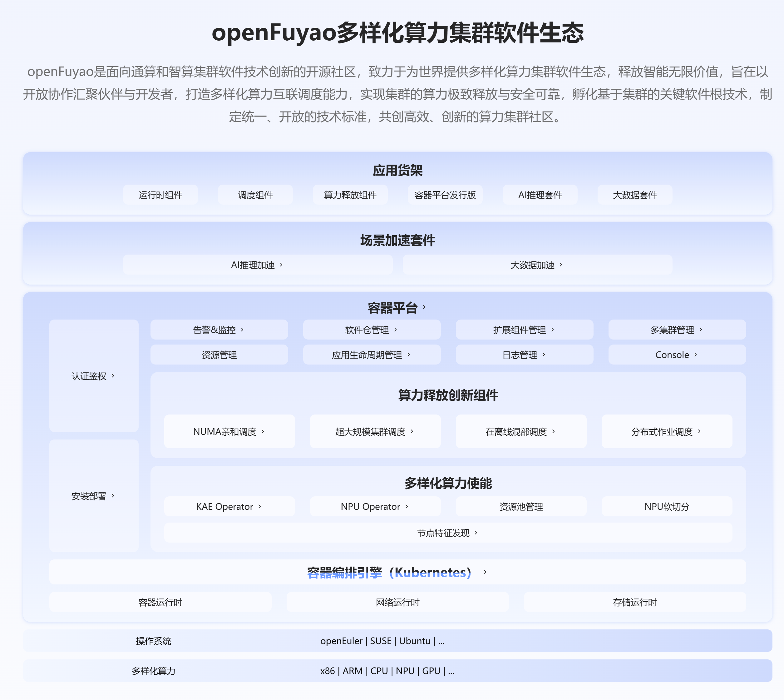Open 安装部署 panel

(x=93, y=496)
